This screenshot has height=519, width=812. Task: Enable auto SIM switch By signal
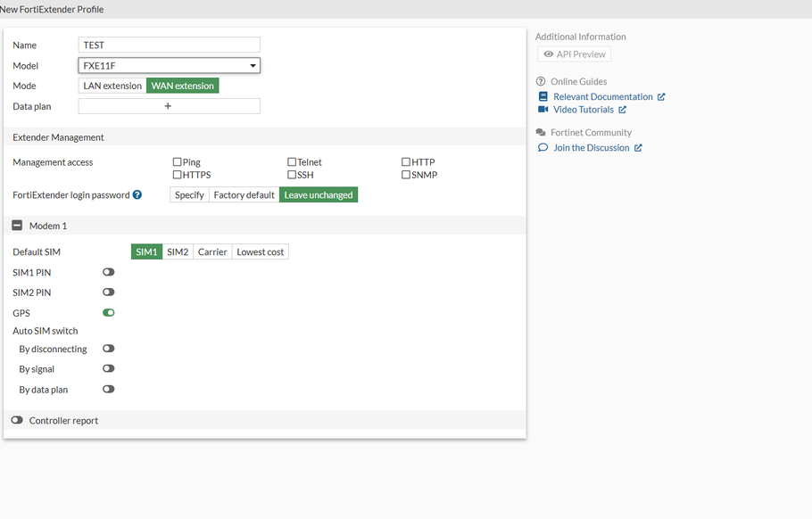[x=108, y=369]
